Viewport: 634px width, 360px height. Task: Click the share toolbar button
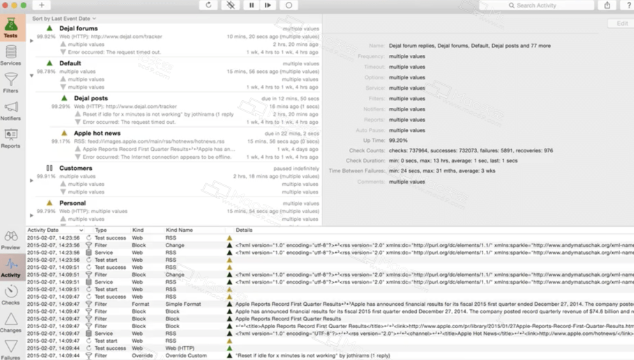607,5
